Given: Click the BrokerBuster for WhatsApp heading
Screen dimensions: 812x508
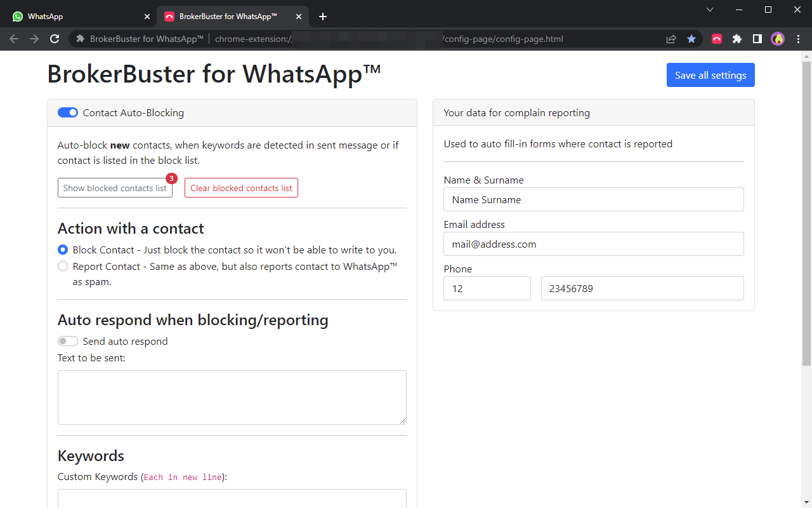Looking at the screenshot, I should pyautogui.click(x=214, y=74).
